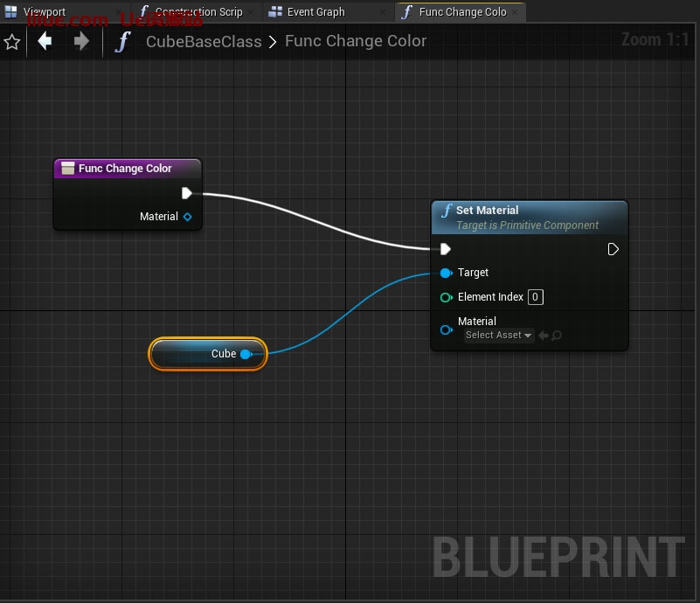The height and width of the screenshot is (603, 700).
Task: Click the Cube node's output pin
Action: 246,354
